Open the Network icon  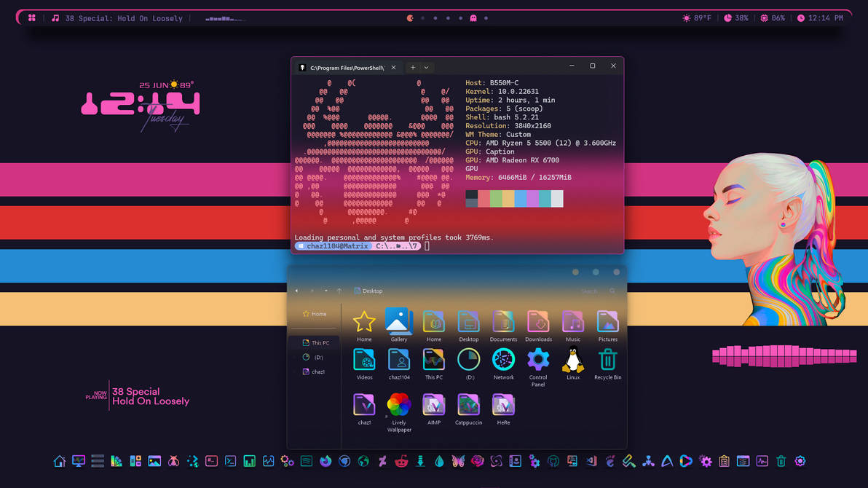pyautogui.click(x=503, y=360)
